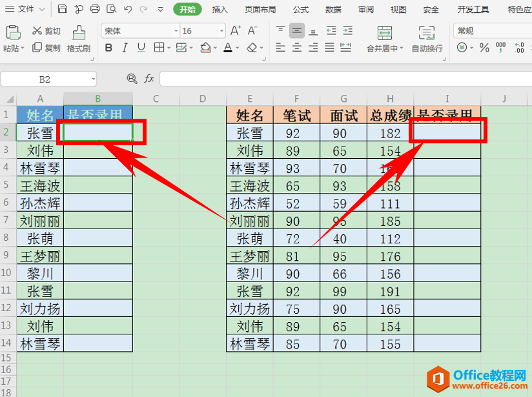Increase indent icon
Screen dimensions: 532x397
(347, 31)
